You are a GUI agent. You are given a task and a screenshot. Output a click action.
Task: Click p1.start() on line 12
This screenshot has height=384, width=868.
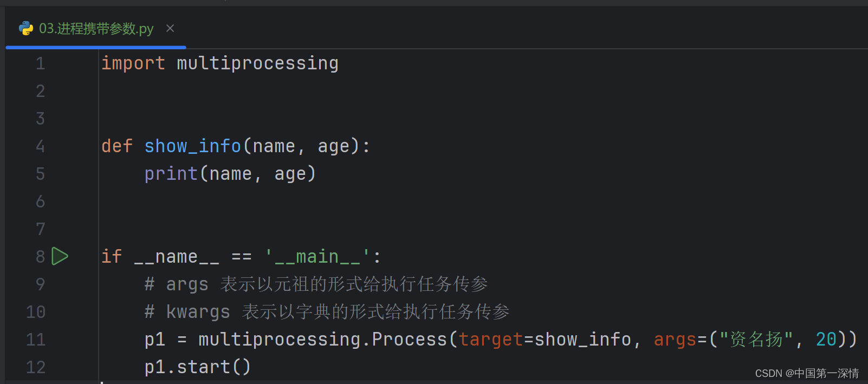[x=197, y=366]
